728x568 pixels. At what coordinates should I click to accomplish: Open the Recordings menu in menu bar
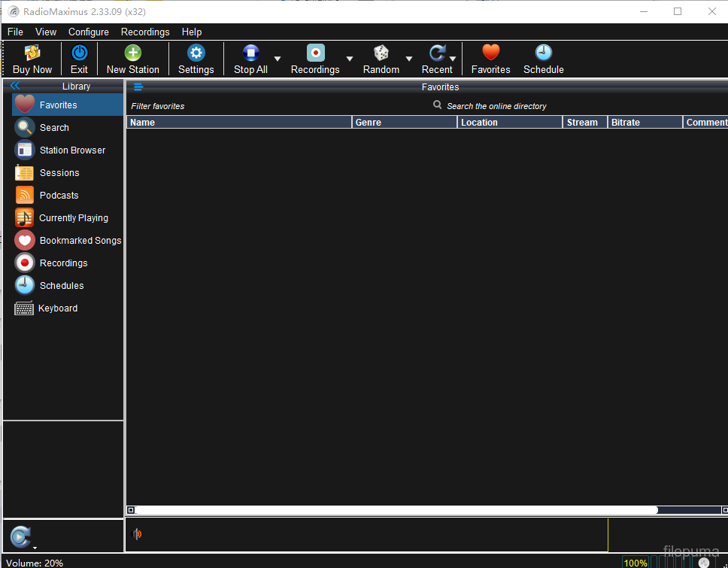pos(145,32)
